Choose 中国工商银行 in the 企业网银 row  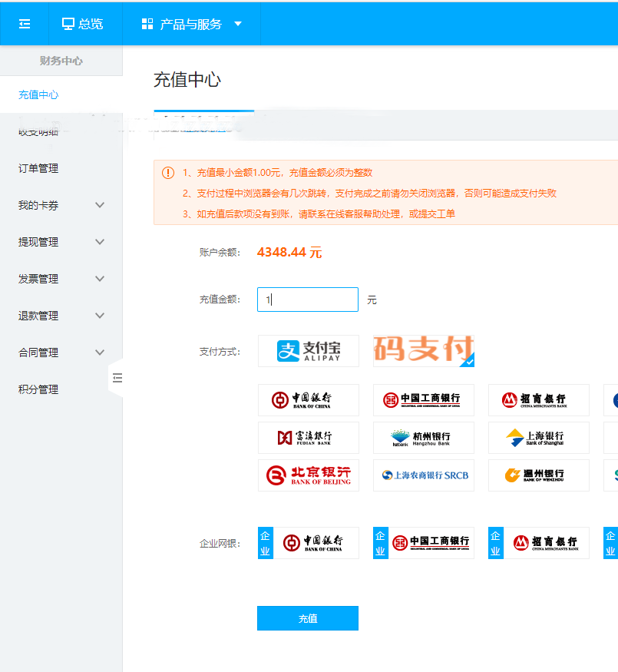pyautogui.click(x=424, y=543)
